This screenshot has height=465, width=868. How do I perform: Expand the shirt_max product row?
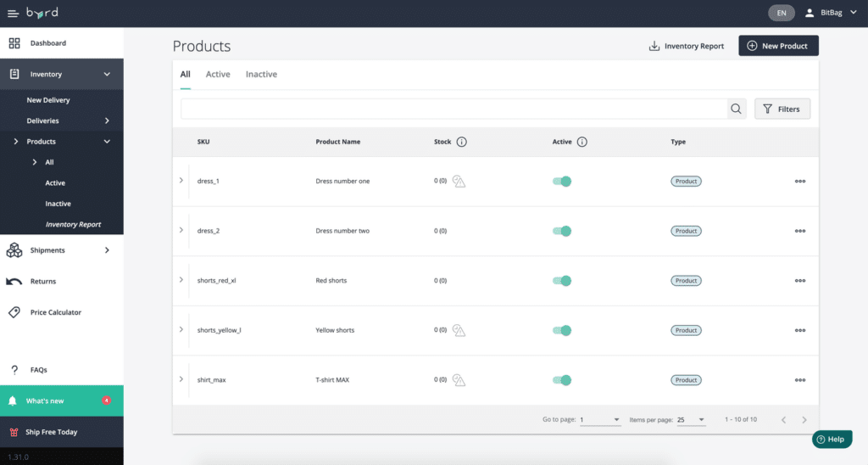[x=181, y=379]
